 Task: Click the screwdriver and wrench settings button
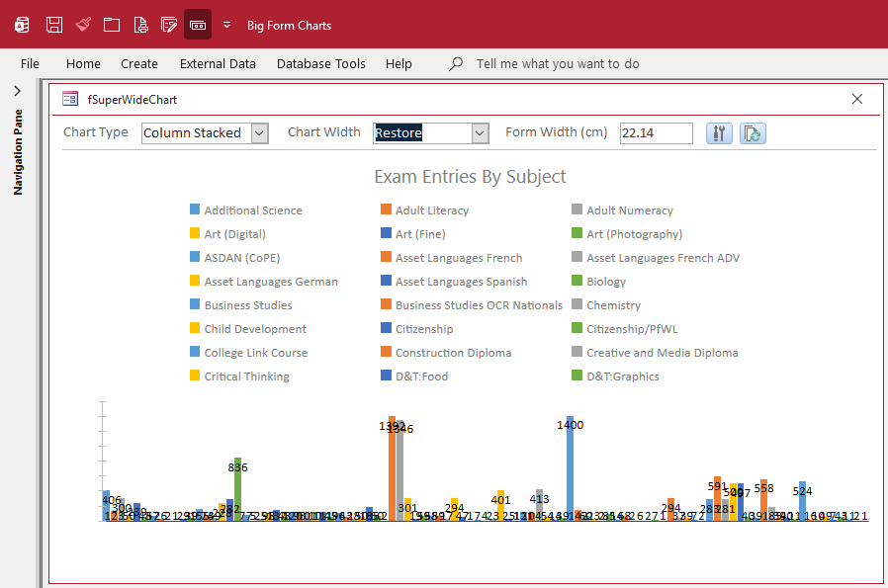tap(719, 133)
